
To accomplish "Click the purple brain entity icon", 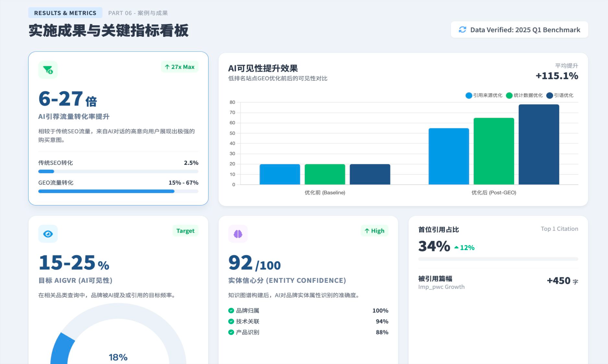I will pos(238,234).
